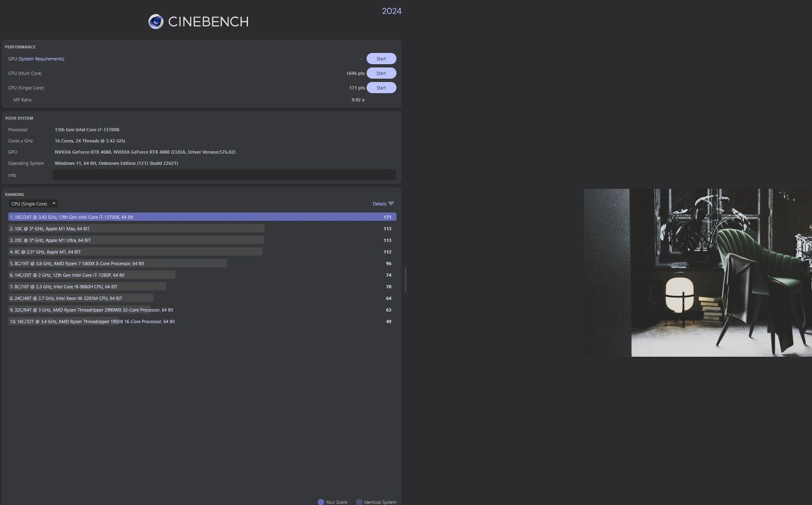Click the 2024 version label
Screen dimensions: 812x505
point(392,11)
